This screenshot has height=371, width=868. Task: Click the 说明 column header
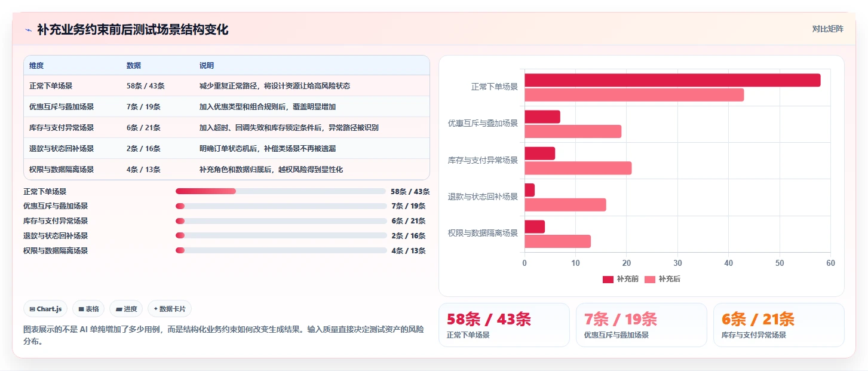[x=207, y=66]
